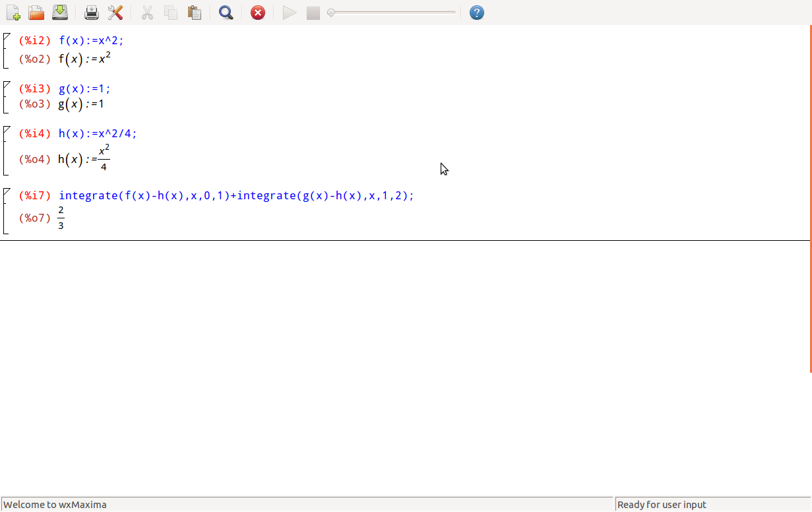The height and width of the screenshot is (512, 812).
Task: Click the 'Welcome to wxMaxima' status text
Action: (x=55, y=505)
